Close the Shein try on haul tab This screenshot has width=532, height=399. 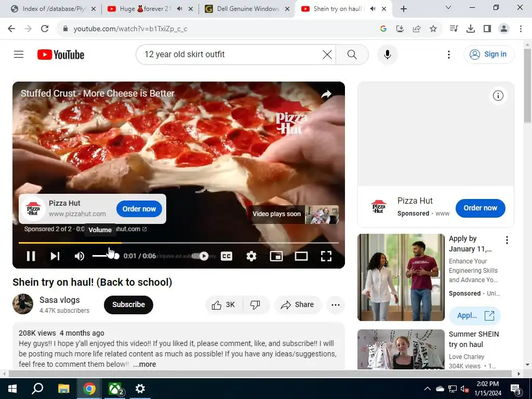point(384,9)
